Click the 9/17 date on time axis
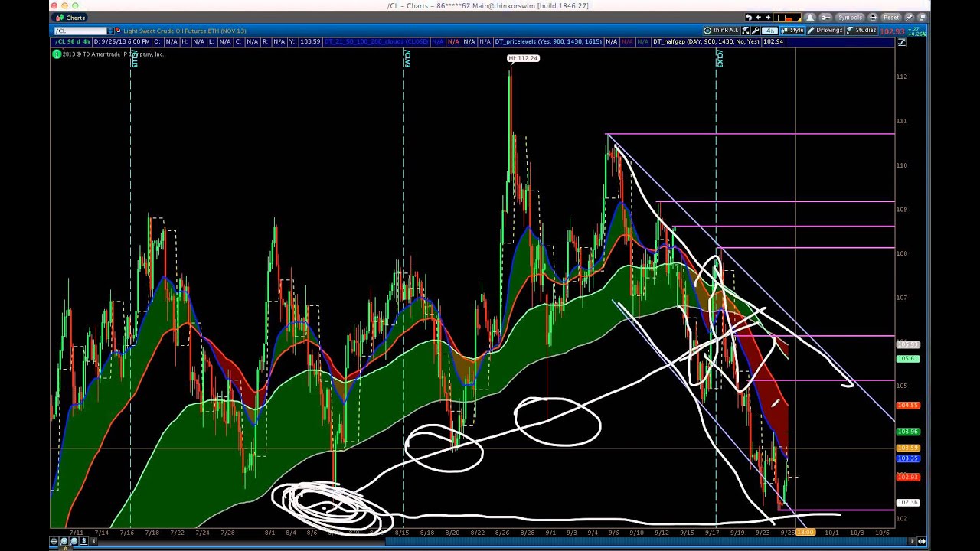 (712, 533)
